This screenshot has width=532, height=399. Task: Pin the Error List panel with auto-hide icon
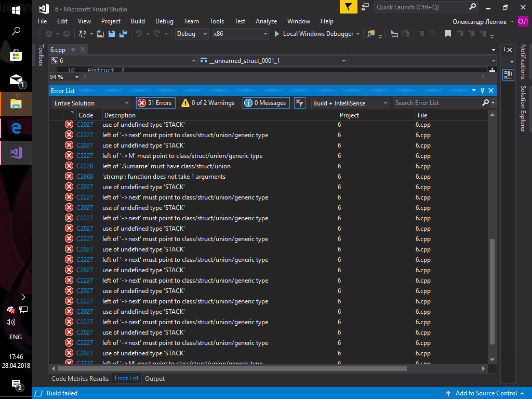coord(482,91)
